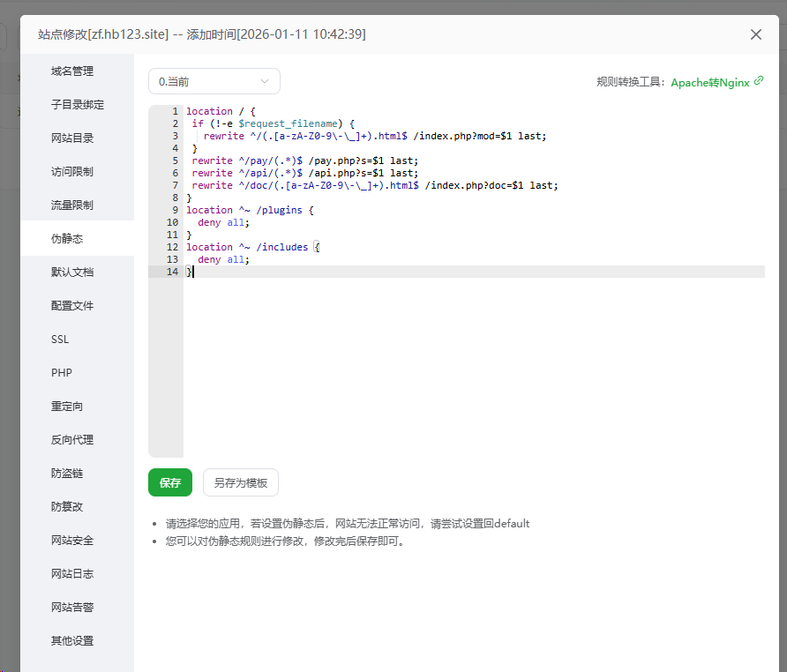
Task: Switch to the SSL tab
Action: [60, 340]
